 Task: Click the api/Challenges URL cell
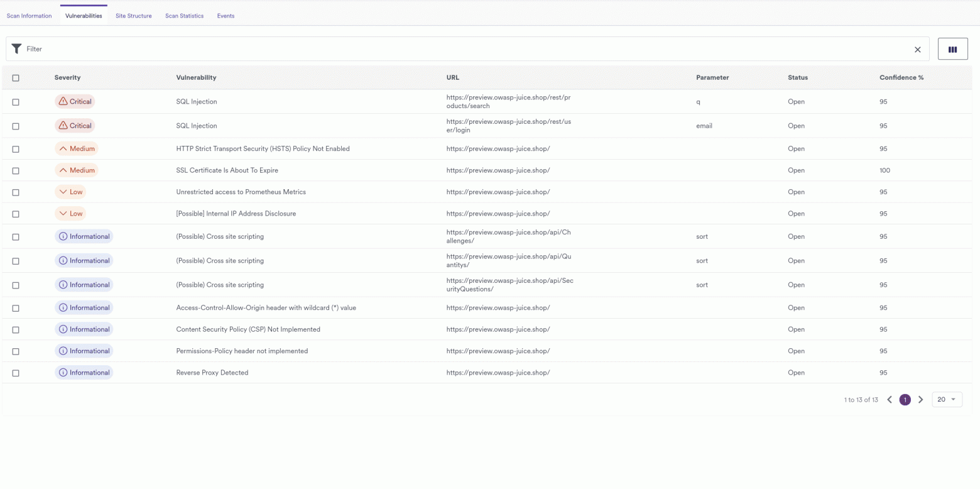(x=509, y=236)
